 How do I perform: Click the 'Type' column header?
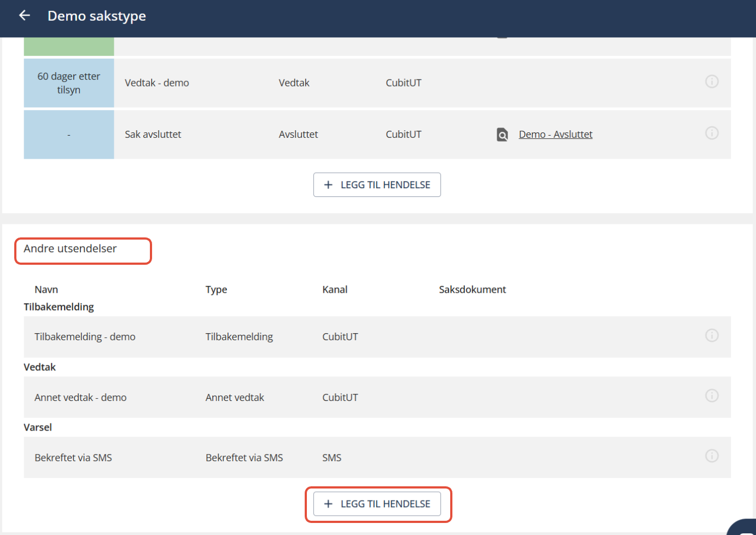tap(216, 289)
